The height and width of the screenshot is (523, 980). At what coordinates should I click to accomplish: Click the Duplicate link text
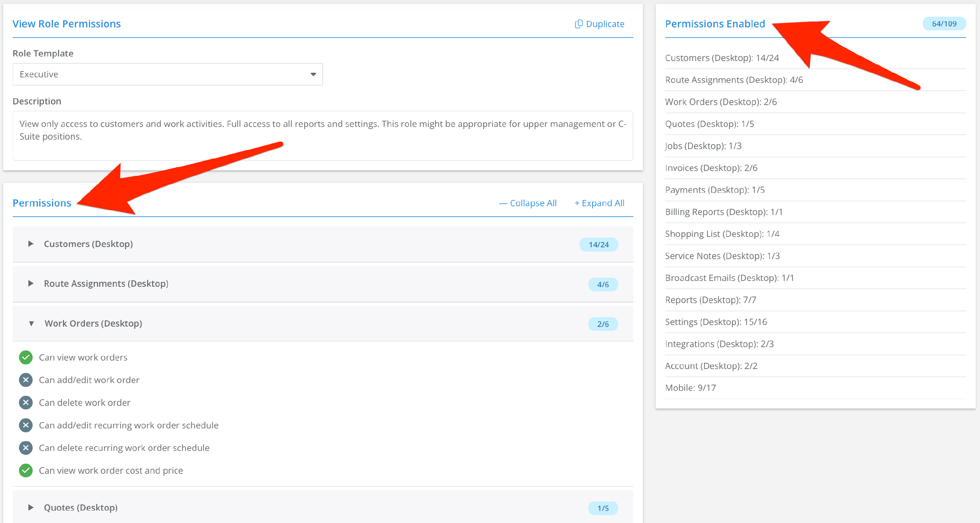[605, 24]
